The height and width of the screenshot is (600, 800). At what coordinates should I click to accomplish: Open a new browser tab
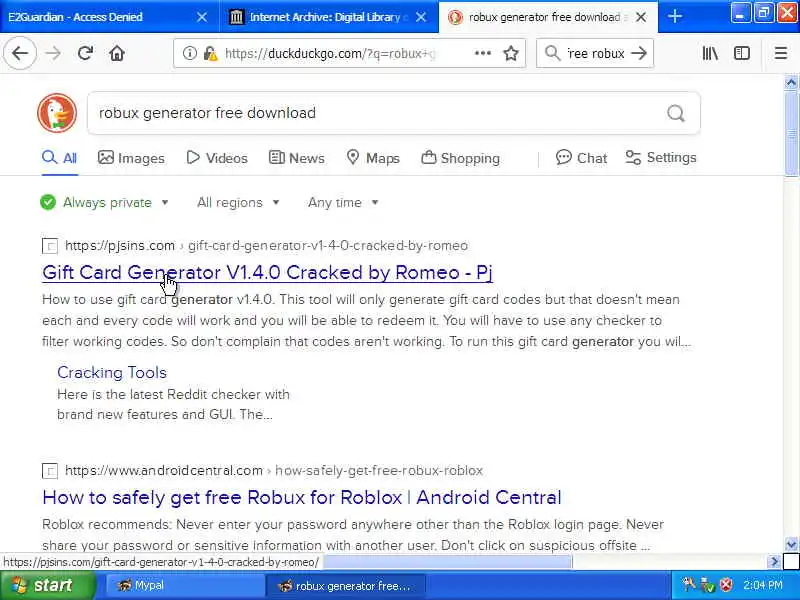tap(674, 17)
